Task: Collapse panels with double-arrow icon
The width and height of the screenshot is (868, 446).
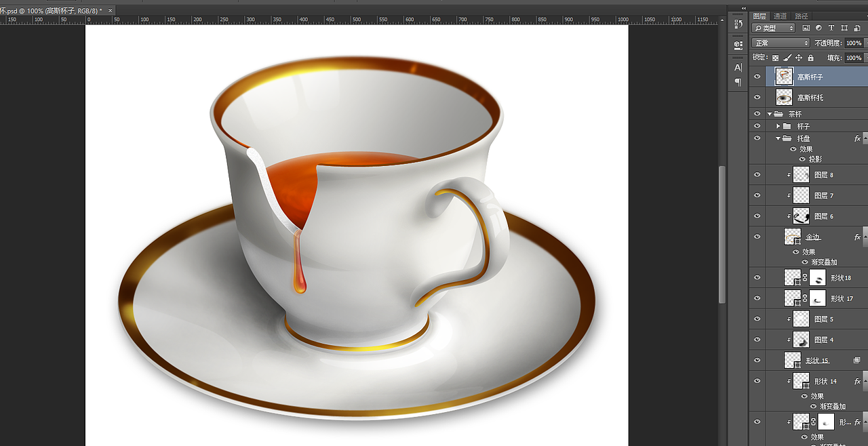Action: (x=743, y=8)
